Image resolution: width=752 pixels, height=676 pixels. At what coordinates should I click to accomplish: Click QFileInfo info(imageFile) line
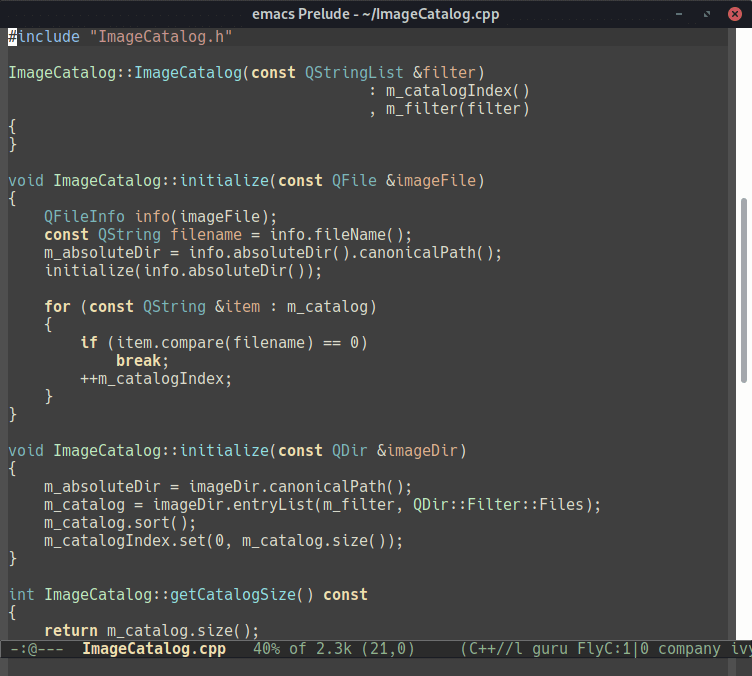(161, 217)
